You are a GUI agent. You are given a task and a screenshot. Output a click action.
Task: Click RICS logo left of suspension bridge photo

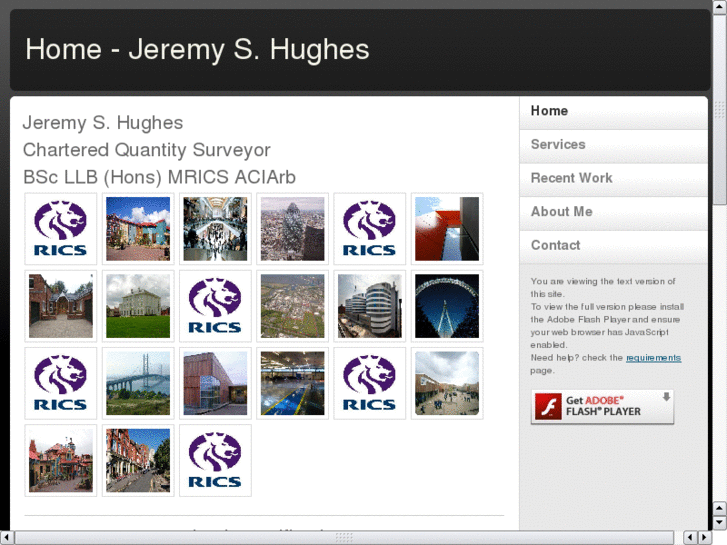(x=61, y=383)
